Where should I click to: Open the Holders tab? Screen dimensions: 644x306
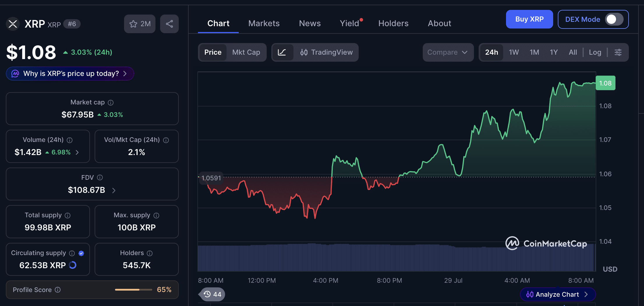click(393, 23)
